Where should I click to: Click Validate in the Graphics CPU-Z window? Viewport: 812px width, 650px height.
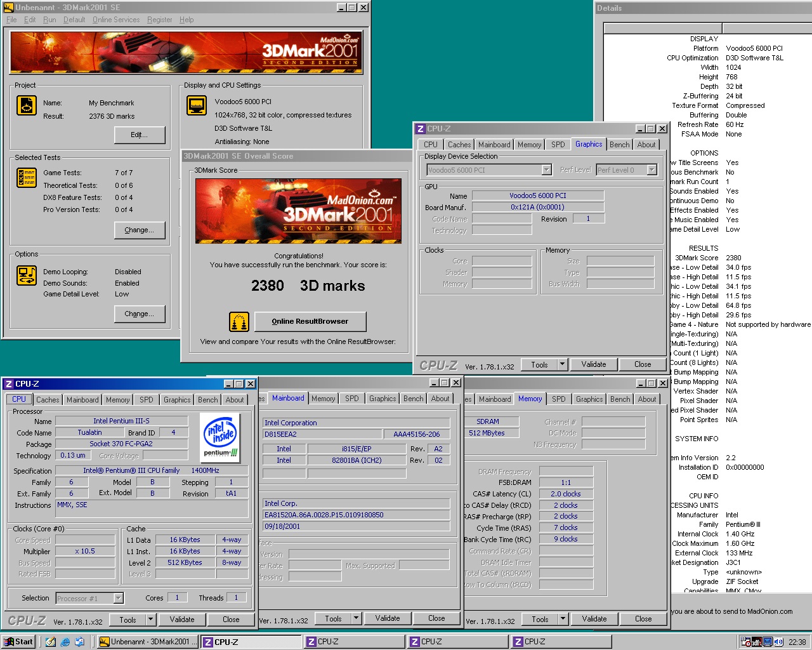pyautogui.click(x=594, y=364)
